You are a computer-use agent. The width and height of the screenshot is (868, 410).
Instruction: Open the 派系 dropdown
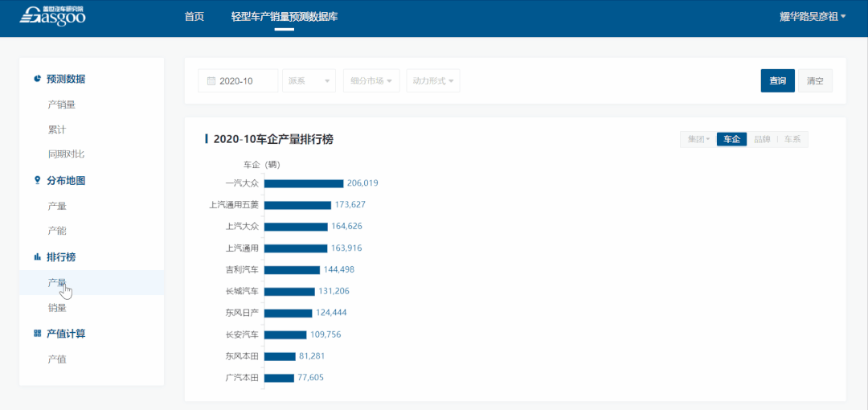309,81
